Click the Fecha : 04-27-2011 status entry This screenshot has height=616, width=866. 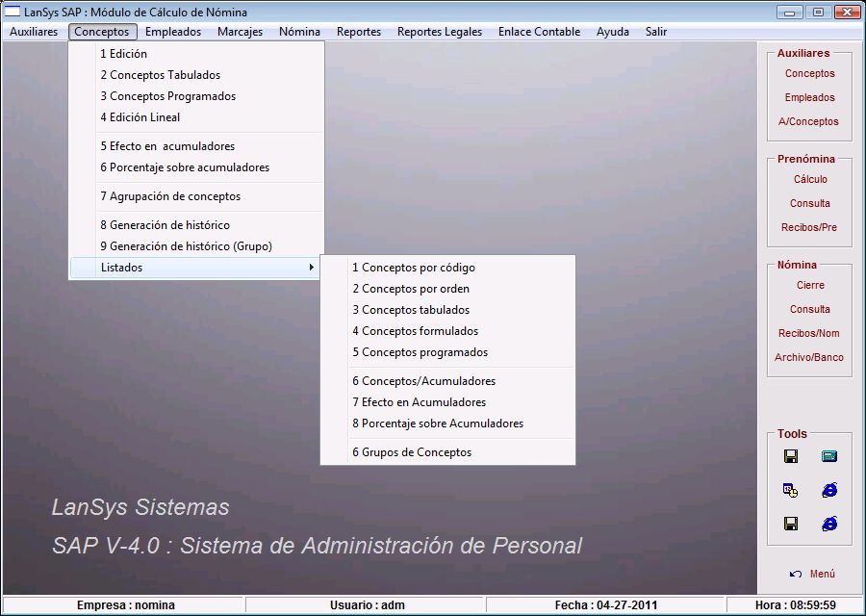[606, 605]
